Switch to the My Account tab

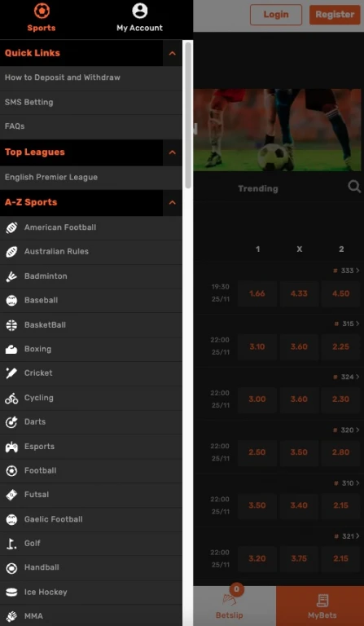139,18
